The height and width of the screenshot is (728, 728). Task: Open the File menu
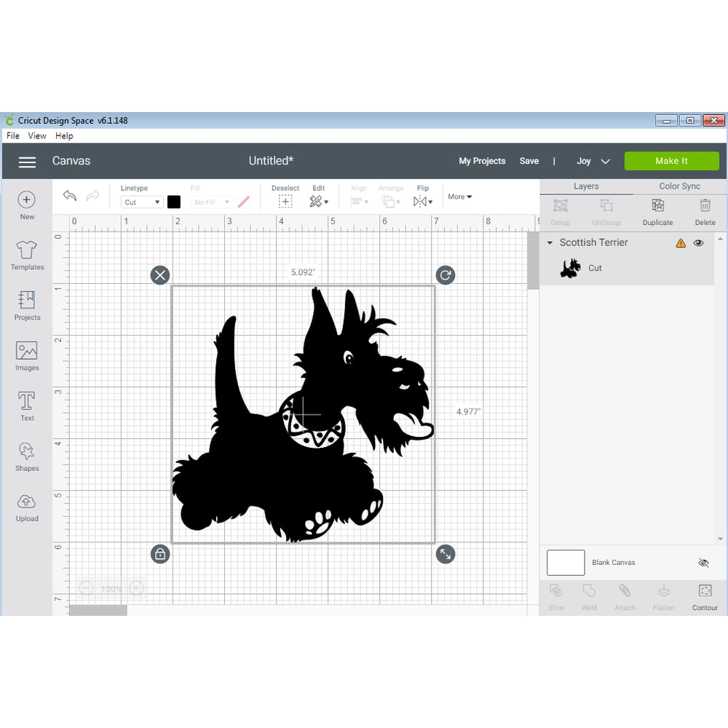coord(12,135)
